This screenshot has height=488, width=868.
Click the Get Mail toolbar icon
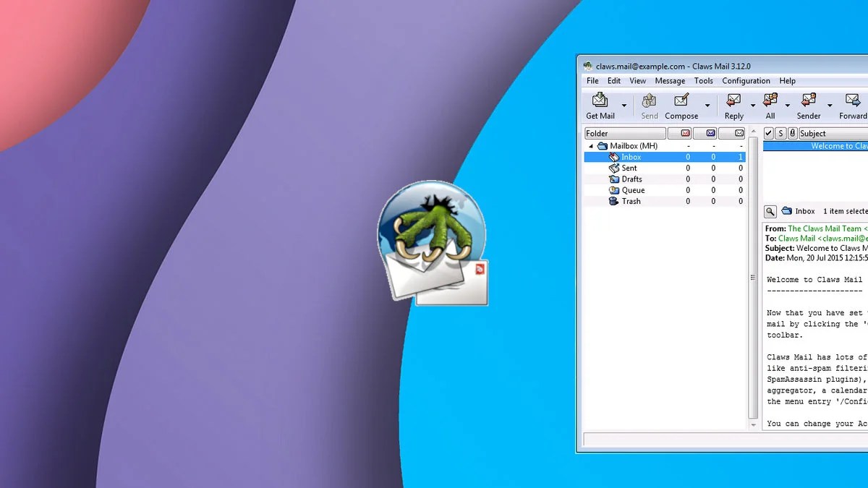pyautogui.click(x=600, y=100)
